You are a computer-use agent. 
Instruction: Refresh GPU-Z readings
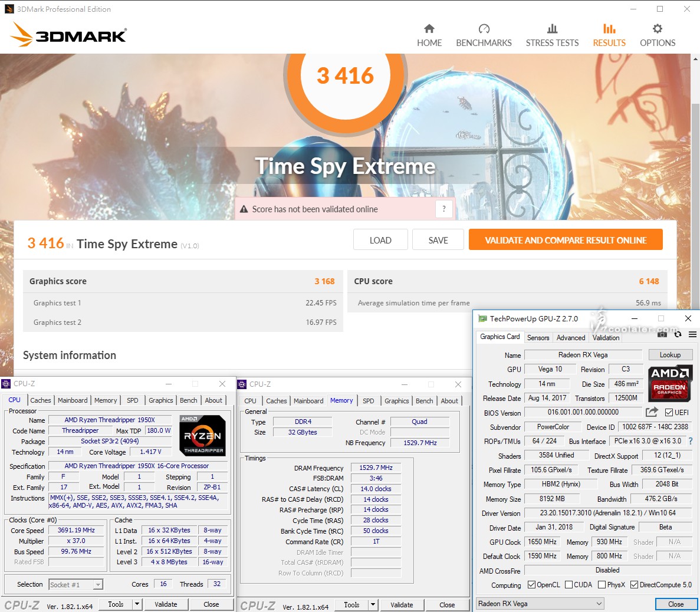[678, 334]
